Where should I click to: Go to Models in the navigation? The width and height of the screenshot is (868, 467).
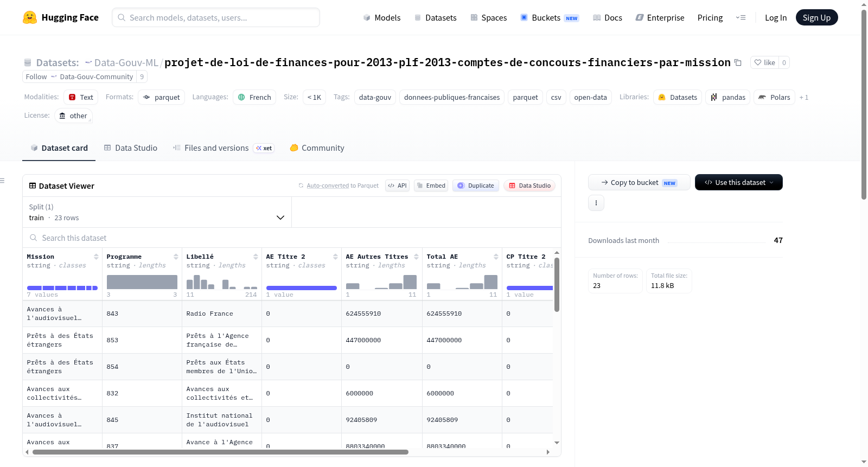click(x=382, y=17)
